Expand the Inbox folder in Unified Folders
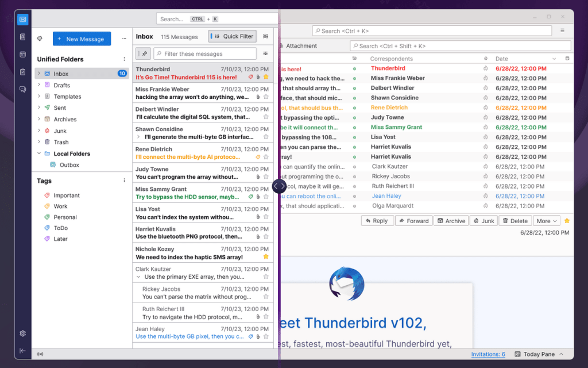588x368 pixels. tap(39, 74)
